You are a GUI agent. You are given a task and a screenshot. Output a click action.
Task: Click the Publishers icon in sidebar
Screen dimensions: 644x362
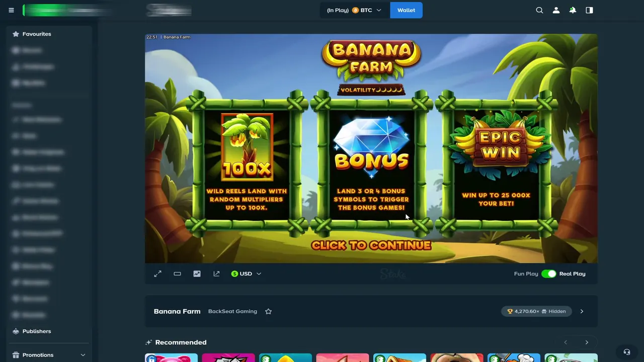16,331
